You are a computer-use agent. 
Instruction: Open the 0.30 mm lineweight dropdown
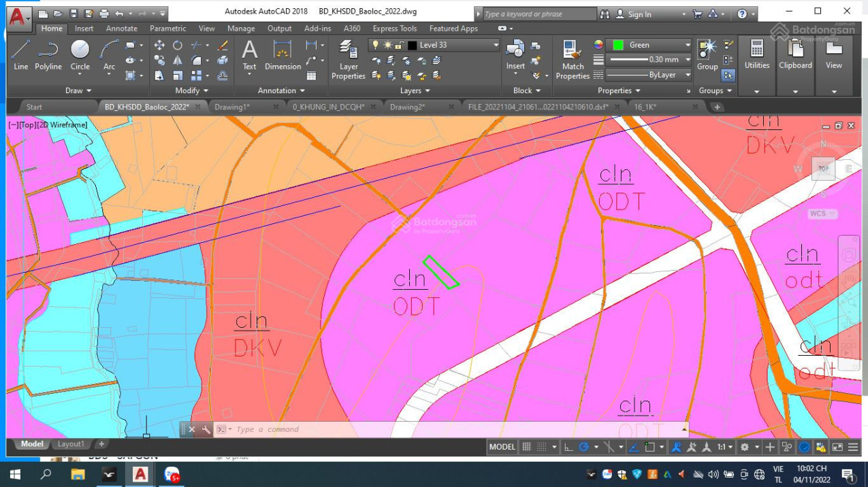pyautogui.click(x=688, y=60)
